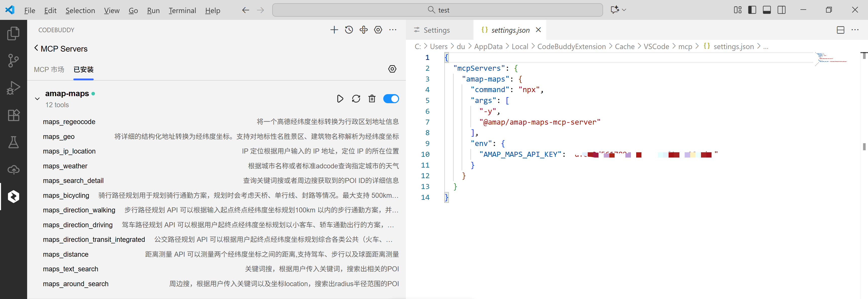This screenshot has width=868, height=299.
Task: Click the editor minimap preview
Action: 831,59
